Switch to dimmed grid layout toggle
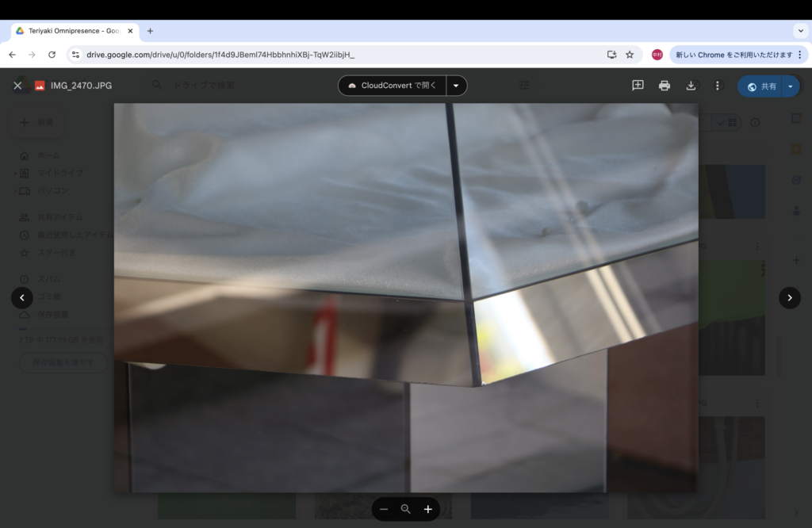The height and width of the screenshot is (528, 812). pos(727,123)
